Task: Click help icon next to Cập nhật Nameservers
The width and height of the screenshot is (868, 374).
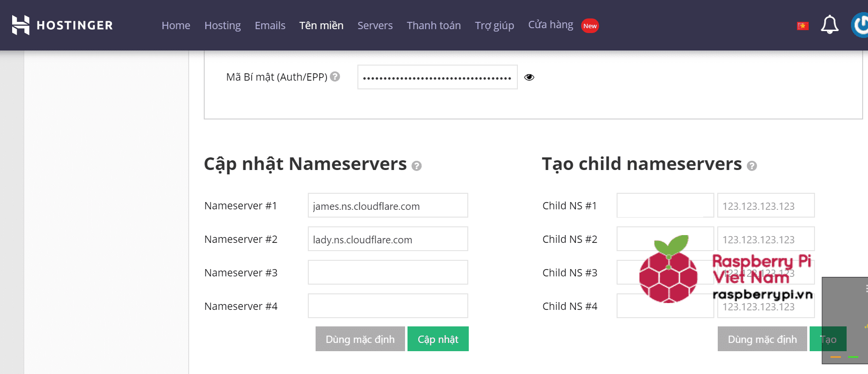Action: point(416,166)
